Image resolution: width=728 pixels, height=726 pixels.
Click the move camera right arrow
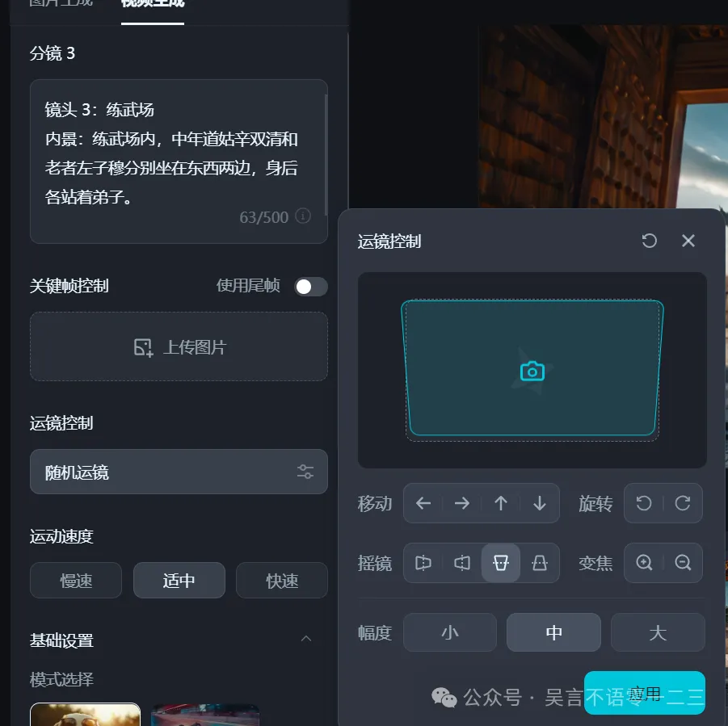coord(462,504)
